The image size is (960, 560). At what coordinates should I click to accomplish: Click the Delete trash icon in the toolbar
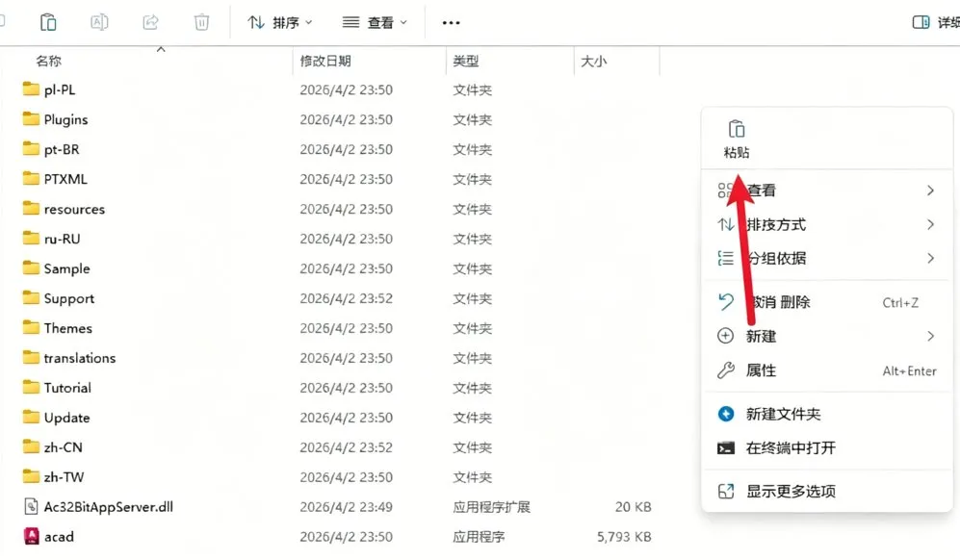[x=201, y=23]
